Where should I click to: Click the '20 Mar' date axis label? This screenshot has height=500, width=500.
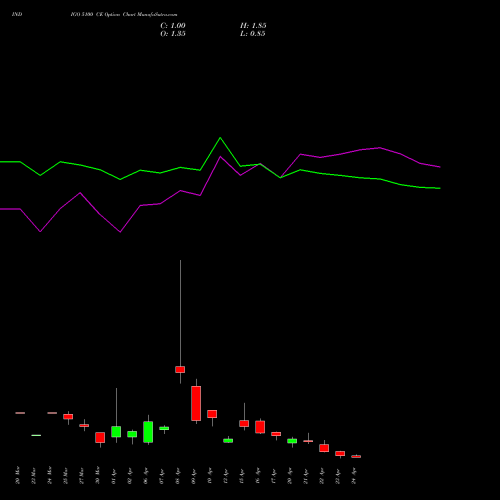click(x=18, y=475)
